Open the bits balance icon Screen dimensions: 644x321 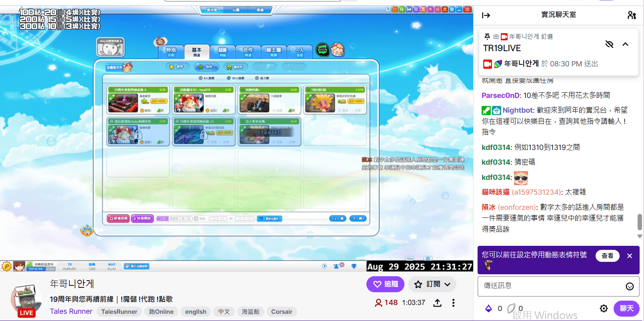coord(488,308)
